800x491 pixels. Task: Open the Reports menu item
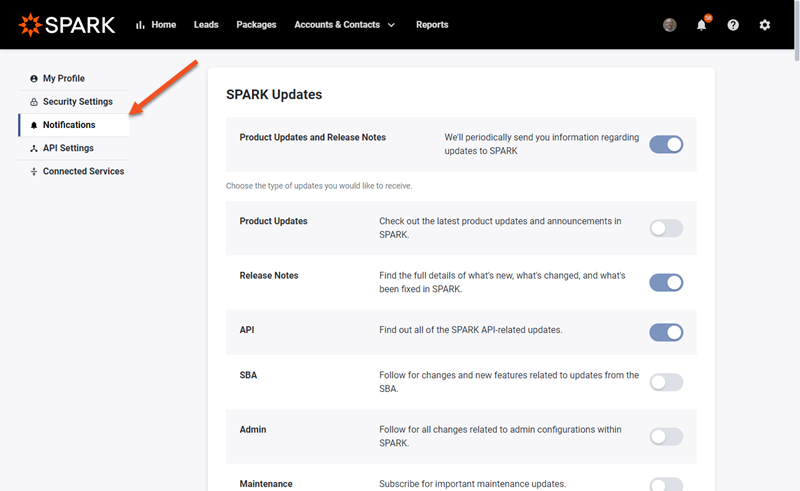[432, 24]
